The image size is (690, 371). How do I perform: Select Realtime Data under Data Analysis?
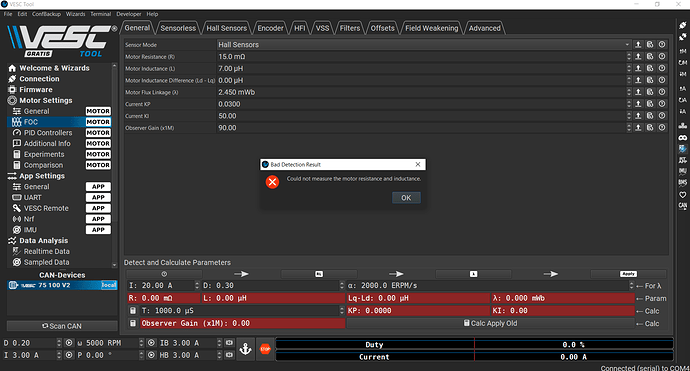pos(46,251)
